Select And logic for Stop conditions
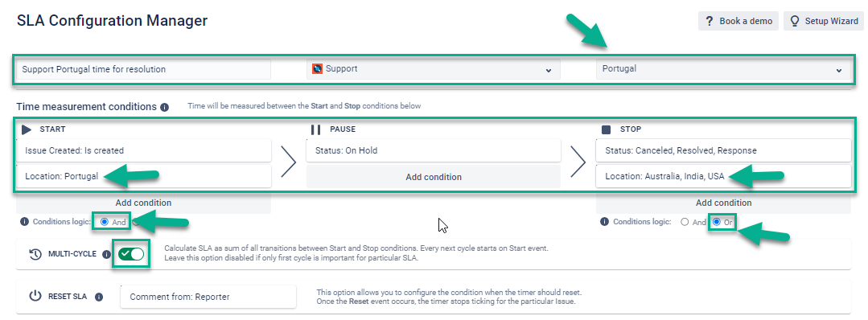Image resolution: width=868 pixels, height=320 pixels. tap(685, 222)
